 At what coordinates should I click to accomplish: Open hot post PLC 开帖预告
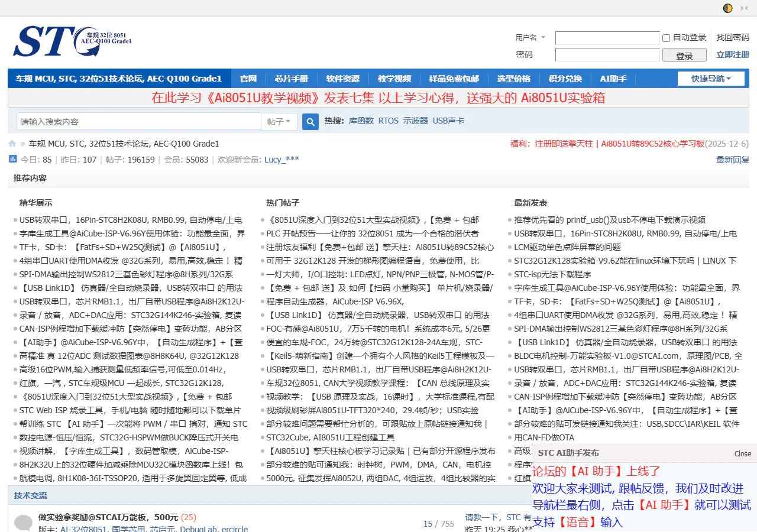pyautogui.click(x=373, y=233)
